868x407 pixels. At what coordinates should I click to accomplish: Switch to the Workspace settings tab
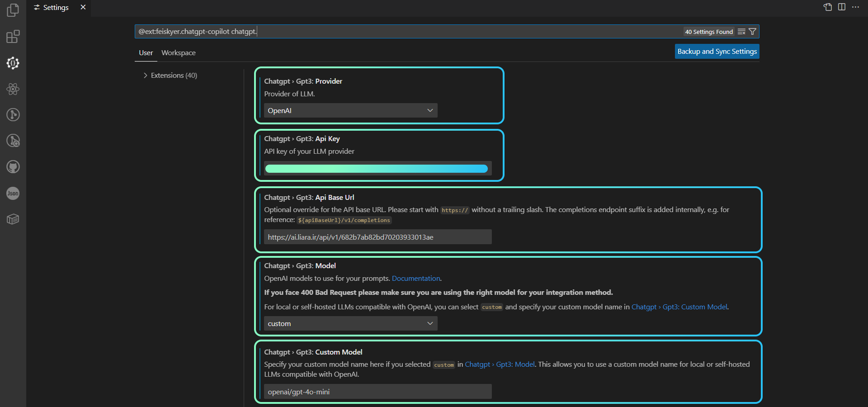179,53
